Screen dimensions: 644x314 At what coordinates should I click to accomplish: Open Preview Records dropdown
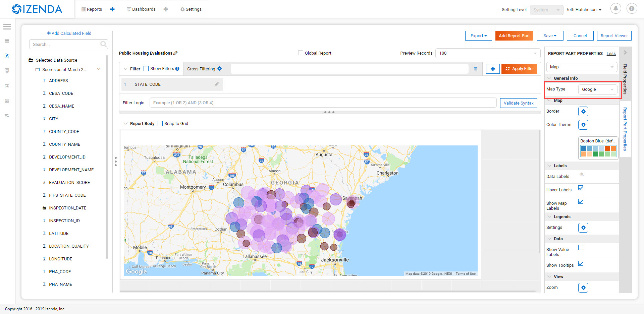coord(488,53)
